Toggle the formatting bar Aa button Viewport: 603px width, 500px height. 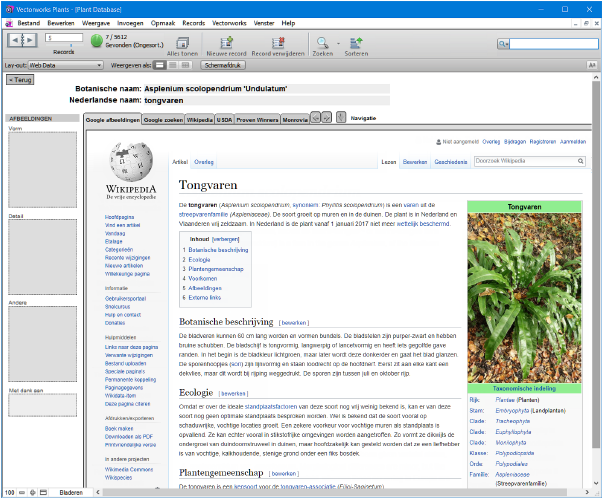click(592, 65)
